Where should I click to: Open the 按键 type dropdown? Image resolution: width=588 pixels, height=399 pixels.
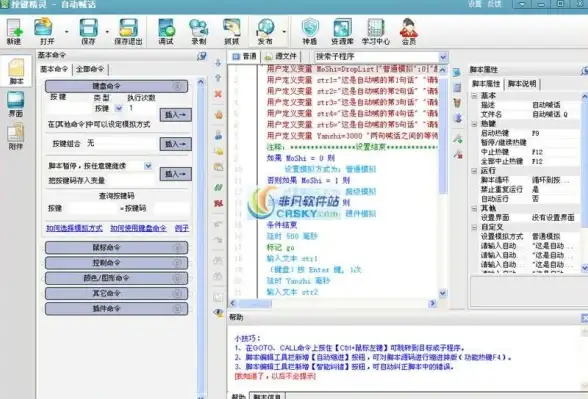[119, 108]
